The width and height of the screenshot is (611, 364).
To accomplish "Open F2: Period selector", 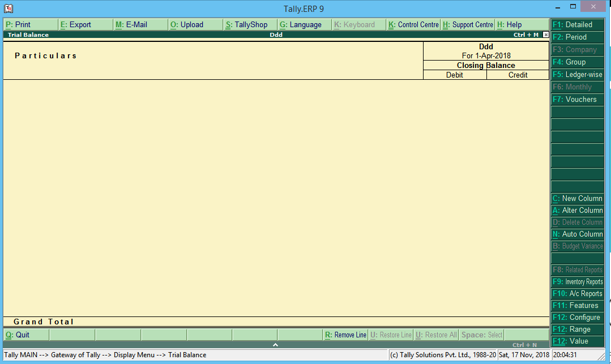I will (577, 37).
